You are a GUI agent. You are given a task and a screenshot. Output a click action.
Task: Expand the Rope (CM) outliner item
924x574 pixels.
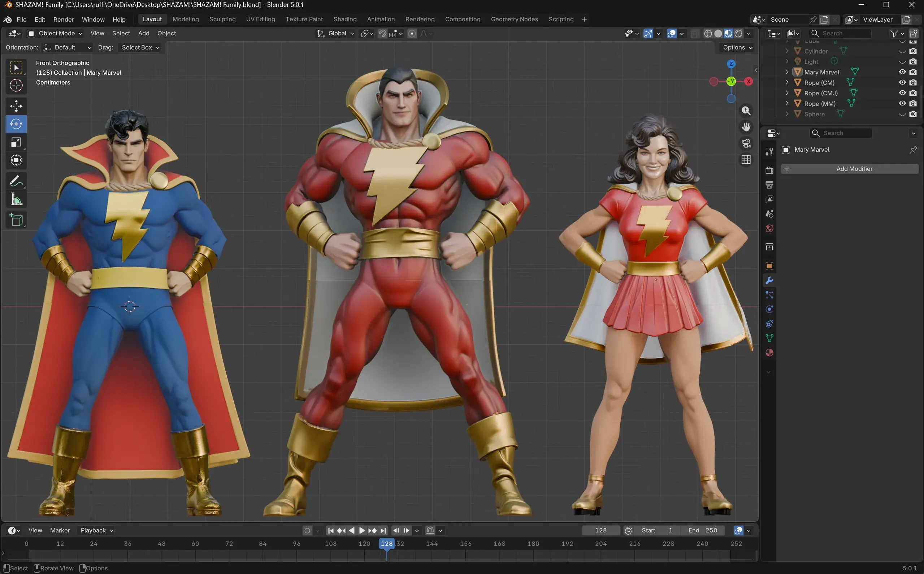[x=787, y=82]
